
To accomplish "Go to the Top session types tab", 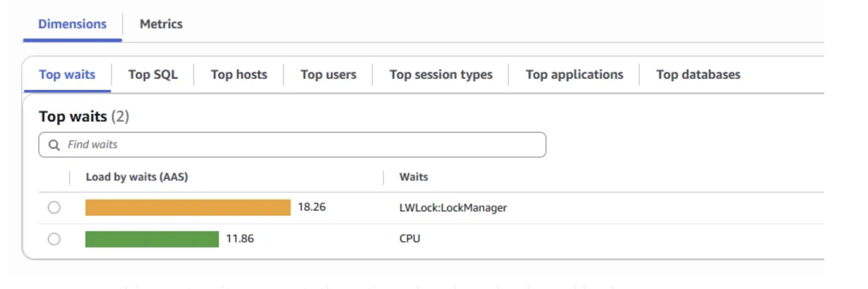I will (x=441, y=75).
